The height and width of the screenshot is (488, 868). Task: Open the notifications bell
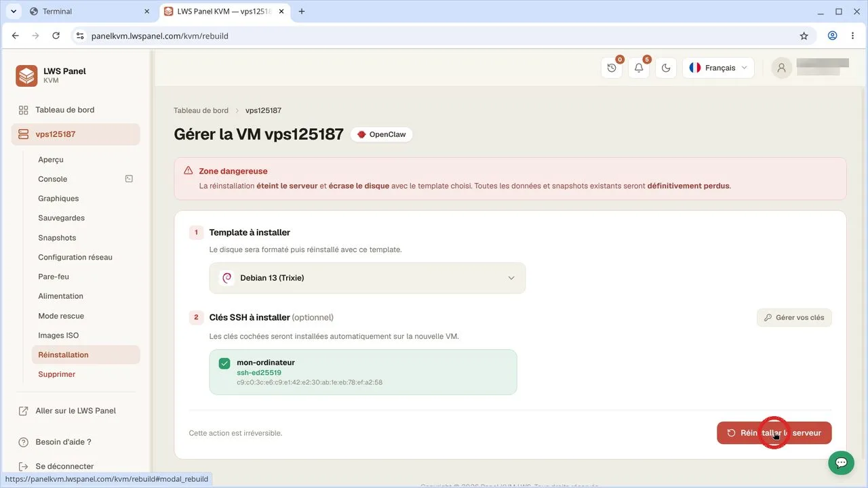pos(639,68)
